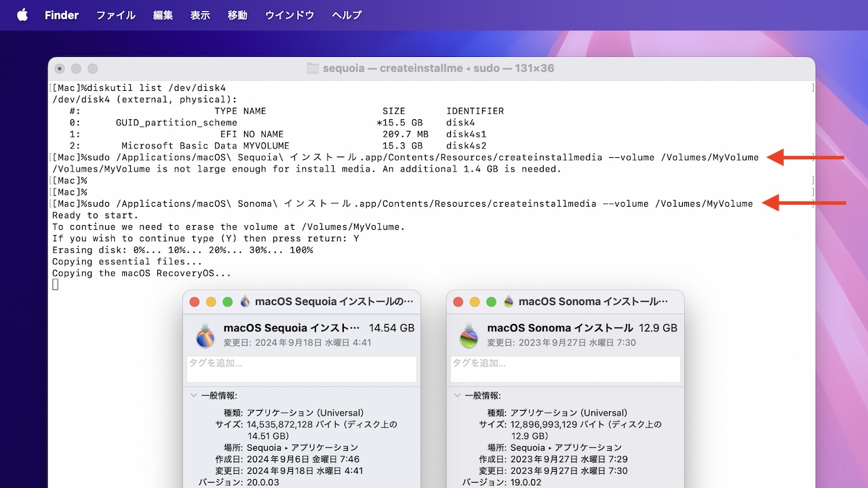The width and height of the screenshot is (868, 488).
Task: Click the large macOS Sequoia installer app icon
Action: click(x=205, y=335)
